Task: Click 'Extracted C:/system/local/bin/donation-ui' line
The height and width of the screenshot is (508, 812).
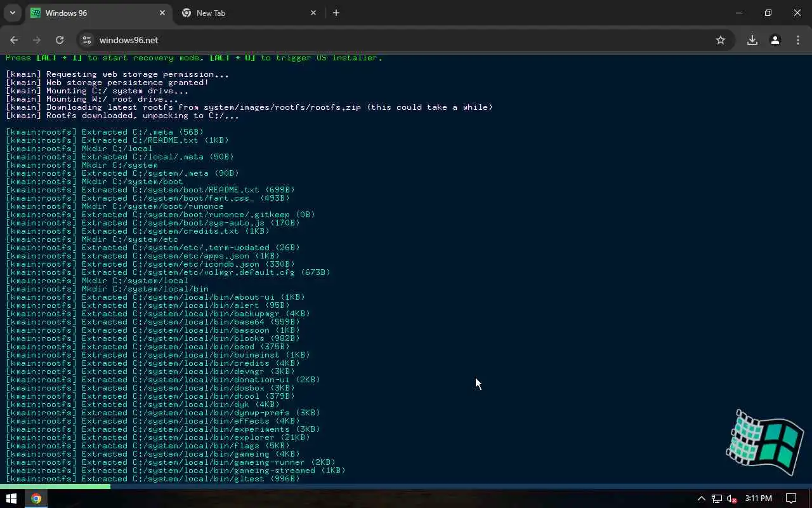Action: point(163,380)
